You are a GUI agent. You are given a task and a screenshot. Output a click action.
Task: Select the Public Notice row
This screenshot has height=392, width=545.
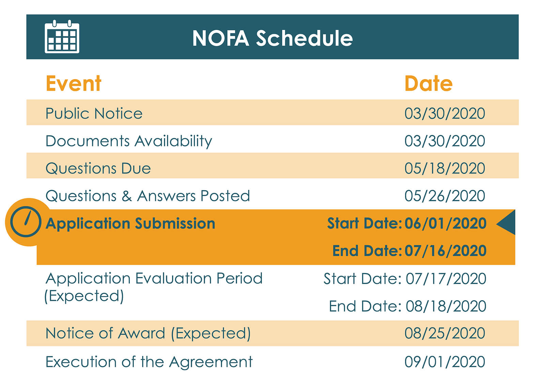click(x=272, y=112)
